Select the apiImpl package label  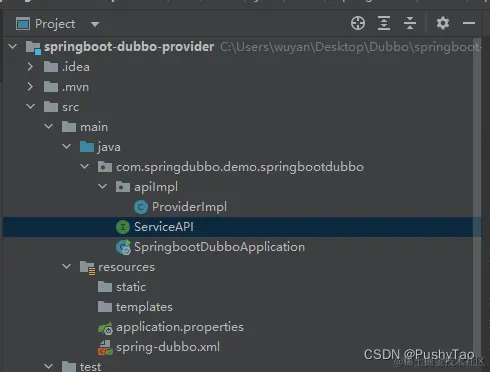(156, 187)
